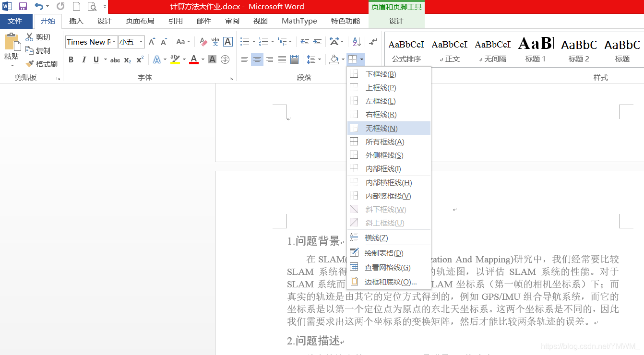Click the New blank document icon
Screen dimensions: 644x355
coord(76,6)
